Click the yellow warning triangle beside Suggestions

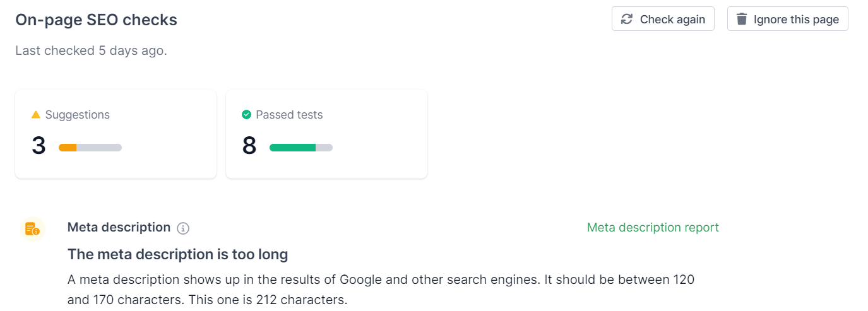pyautogui.click(x=36, y=115)
